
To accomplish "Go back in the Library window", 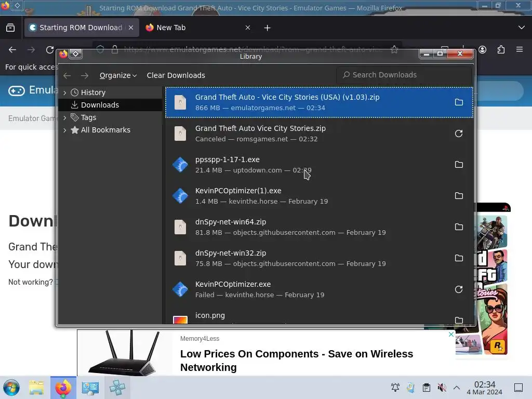I will click(x=67, y=75).
